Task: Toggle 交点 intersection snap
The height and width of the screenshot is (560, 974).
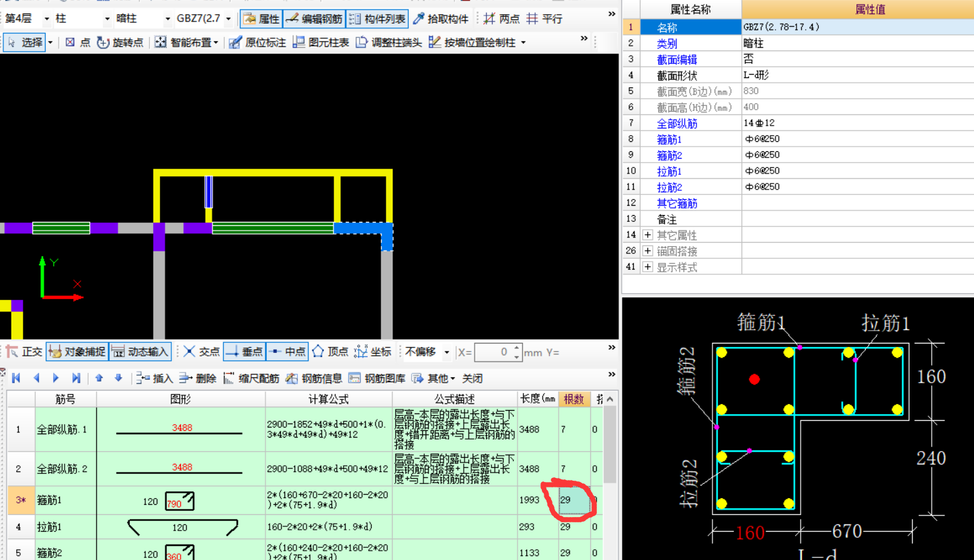Action: [x=202, y=352]
